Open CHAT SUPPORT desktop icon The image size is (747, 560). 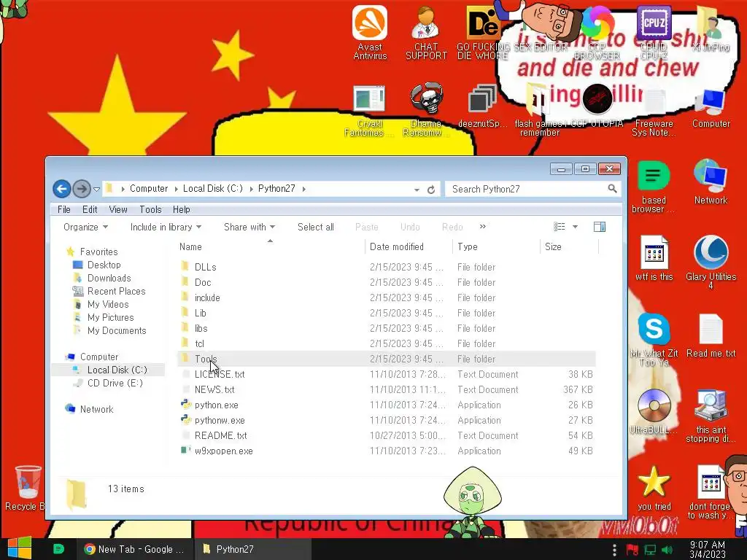coord(426,32)
